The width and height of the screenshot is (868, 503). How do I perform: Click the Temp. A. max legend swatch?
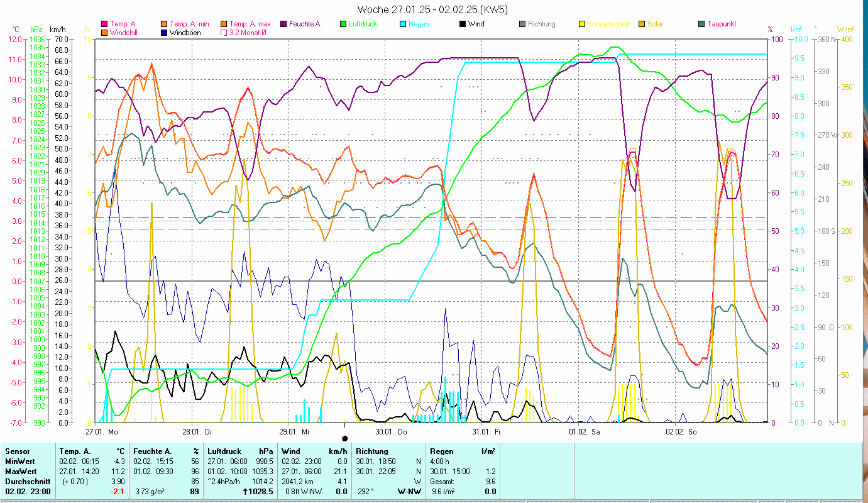click(224, 24)
